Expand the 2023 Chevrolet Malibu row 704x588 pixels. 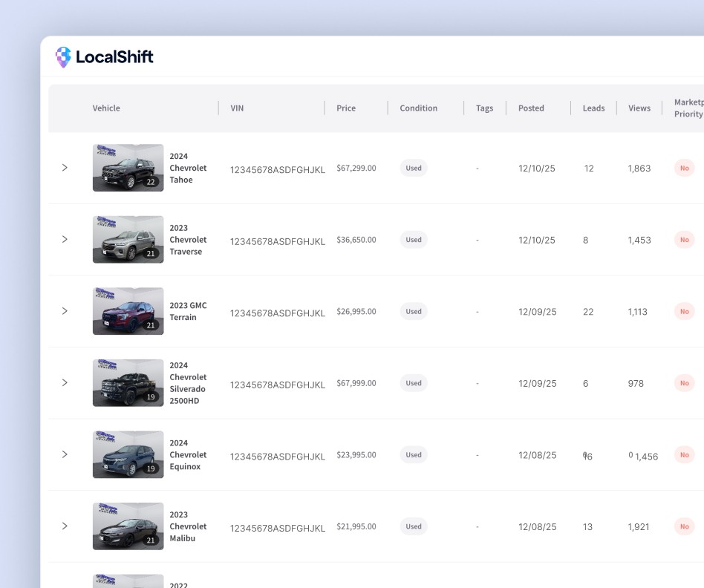click(x=65, y=526)
